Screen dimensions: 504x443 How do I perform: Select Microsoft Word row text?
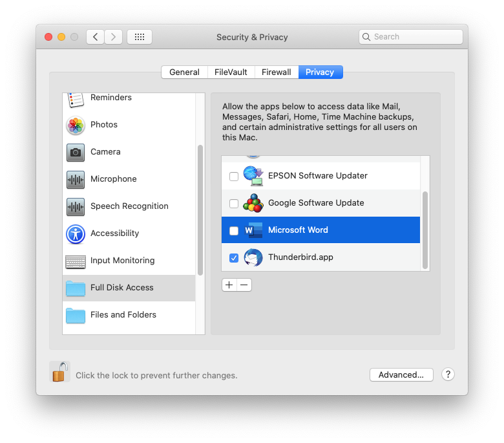pos(298,230)
